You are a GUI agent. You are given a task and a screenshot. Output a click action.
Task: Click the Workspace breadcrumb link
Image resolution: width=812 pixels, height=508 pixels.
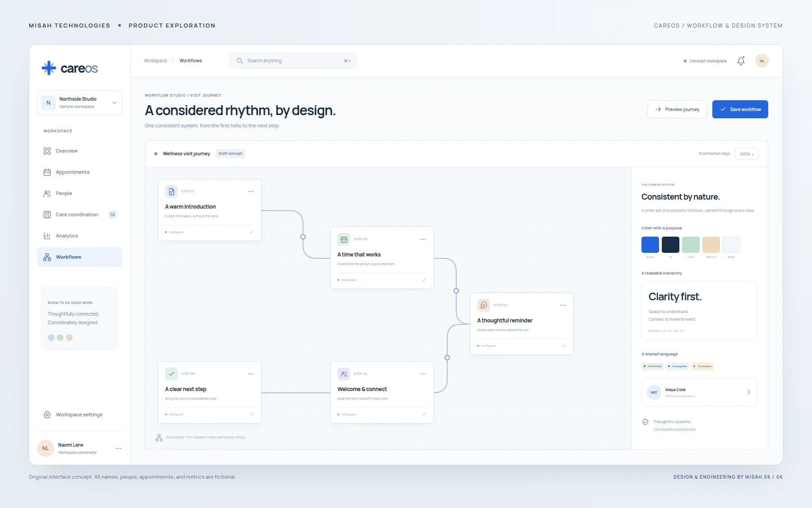coord(155,61)
